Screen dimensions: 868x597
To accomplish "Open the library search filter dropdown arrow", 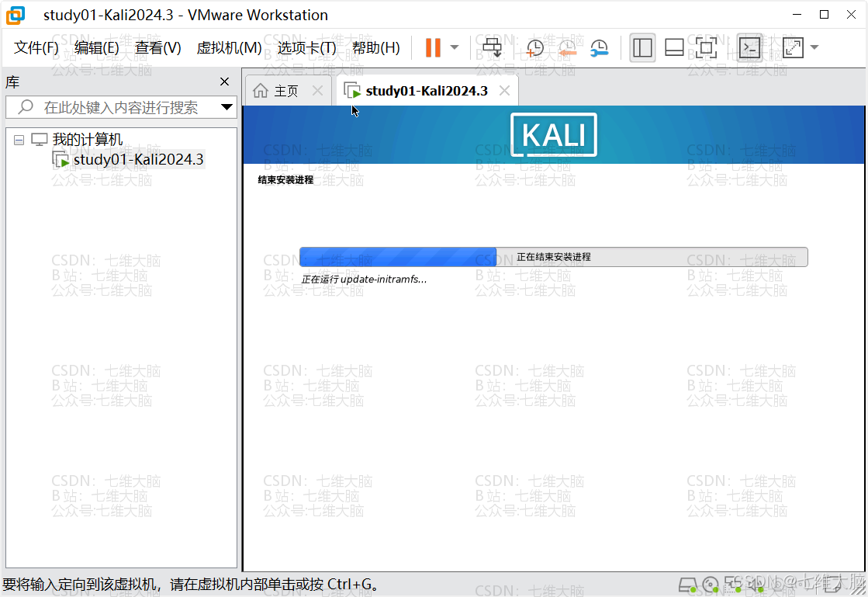I will click(227, 107).
